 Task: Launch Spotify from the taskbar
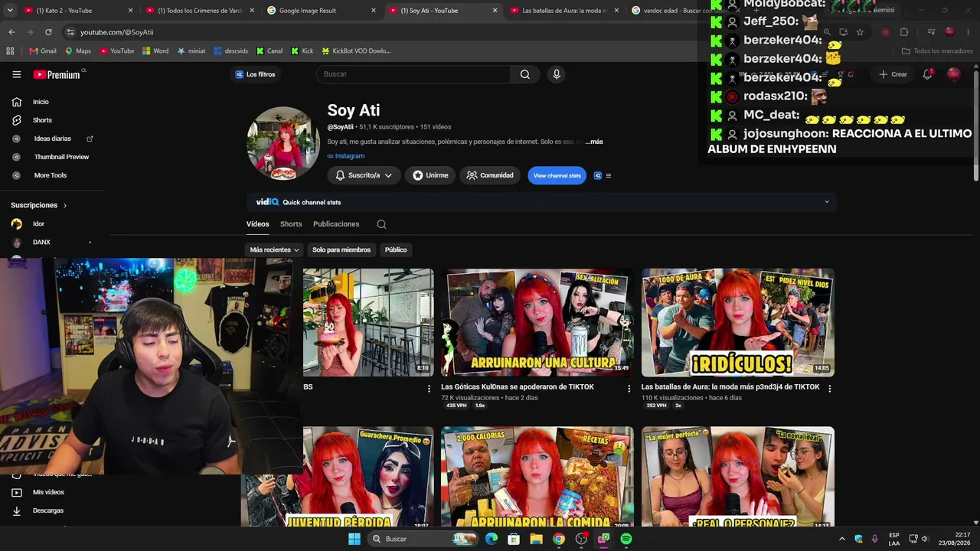coord(626,539)
